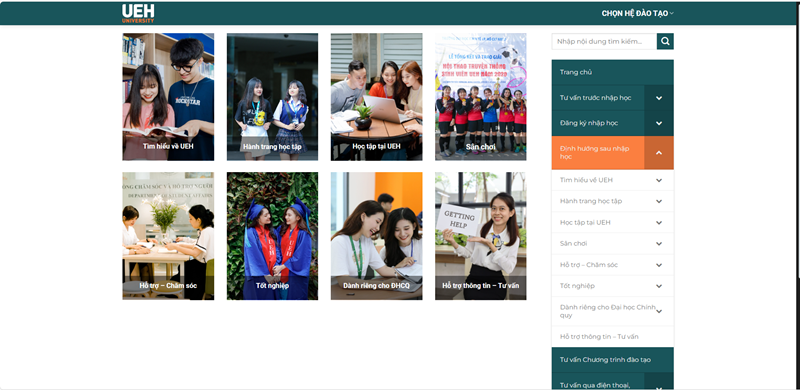Open the Hỗ trợ thông tin – Tư vấn sidebar link
Viewport: 800px width, 390px height.
pos(599,337)
